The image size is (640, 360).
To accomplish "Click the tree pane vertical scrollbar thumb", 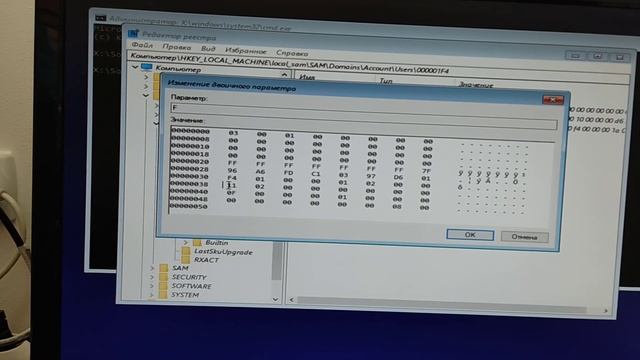I will click(277, 261).
